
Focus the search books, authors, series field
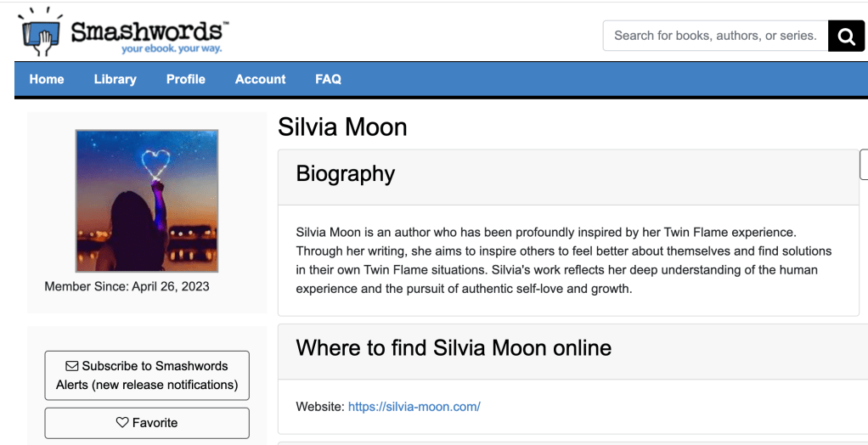(715, 36)
